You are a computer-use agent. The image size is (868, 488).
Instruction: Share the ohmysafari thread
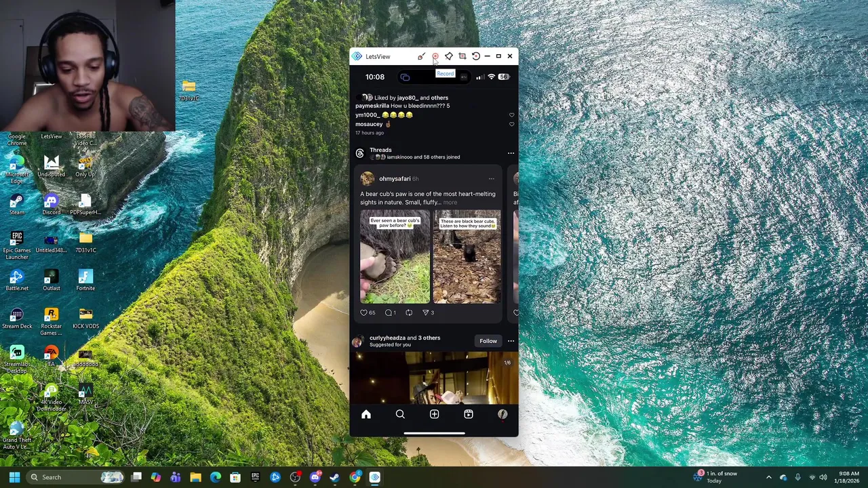[x=426, y=312]
